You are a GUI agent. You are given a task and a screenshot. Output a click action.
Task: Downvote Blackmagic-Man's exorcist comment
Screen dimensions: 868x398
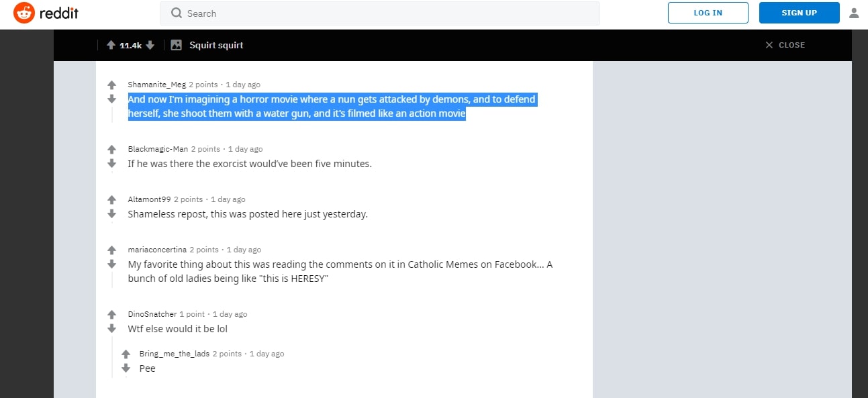click(x=111, y=164)
